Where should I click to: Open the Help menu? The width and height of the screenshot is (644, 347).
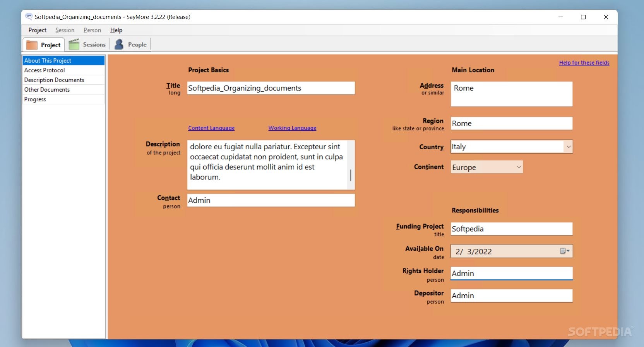pos(116,30)
